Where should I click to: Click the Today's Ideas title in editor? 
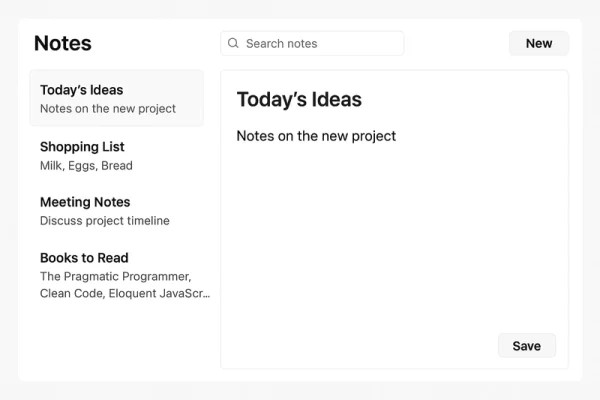(299, 100)
